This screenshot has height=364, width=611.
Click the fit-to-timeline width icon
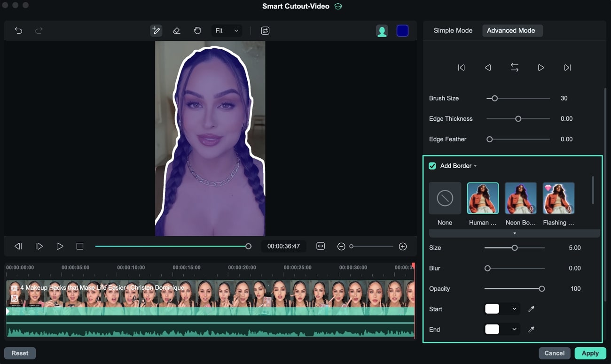coord(321,246)
